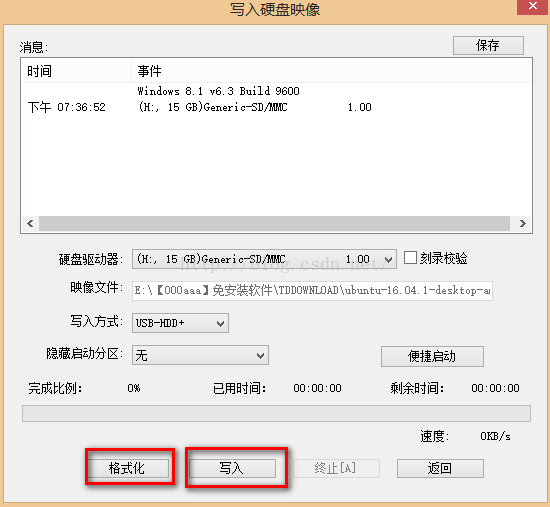550x507 pixels.
Task: Click the 已用时间 00:00:00 value
Action: click(317, 388)
